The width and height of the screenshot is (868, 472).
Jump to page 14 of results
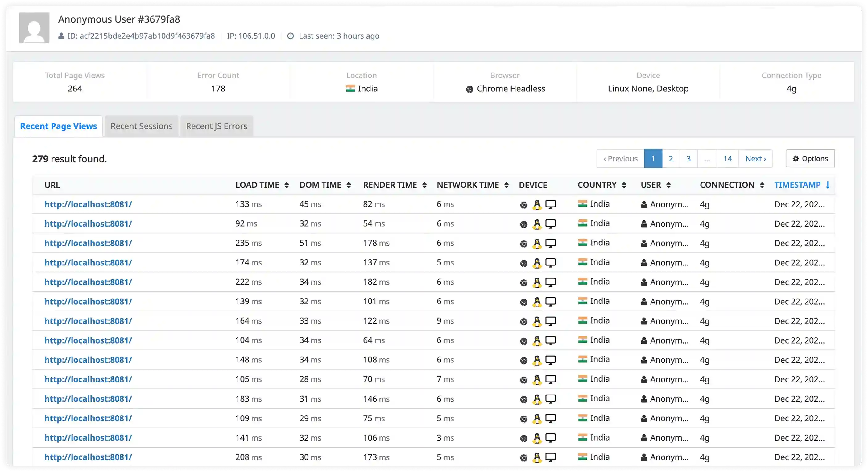727,158
